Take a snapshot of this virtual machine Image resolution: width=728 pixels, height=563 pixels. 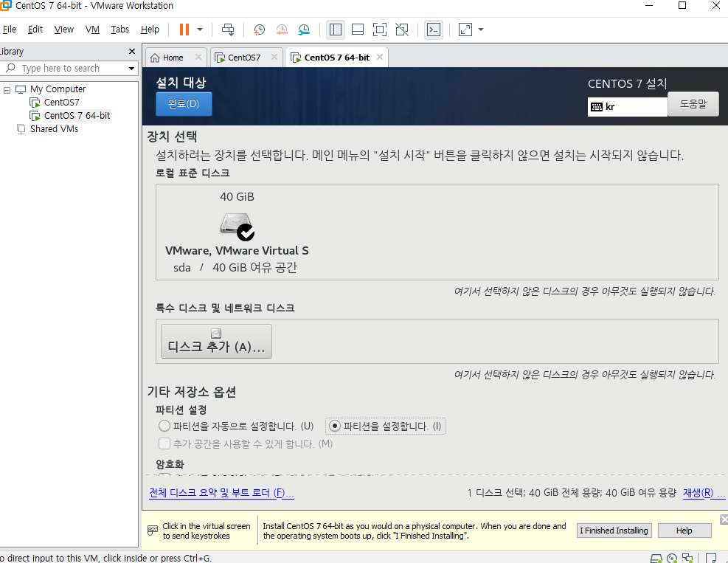tap(259, 30)
